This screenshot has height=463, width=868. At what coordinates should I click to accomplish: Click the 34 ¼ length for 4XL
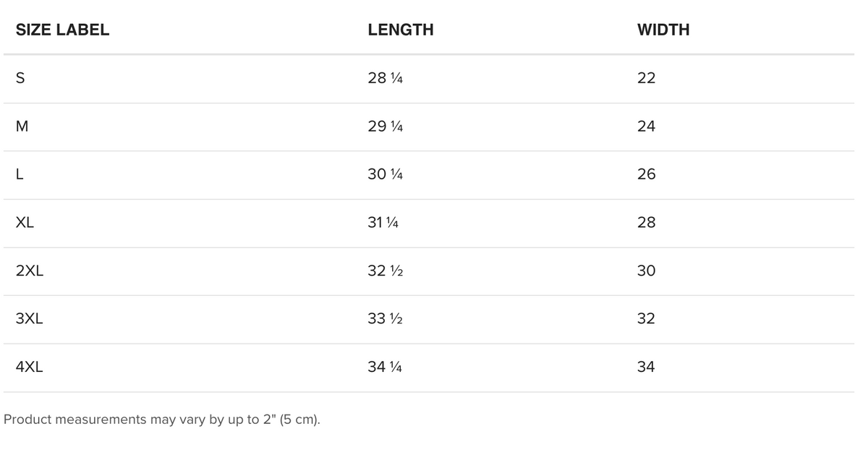[x=385, y=367]
